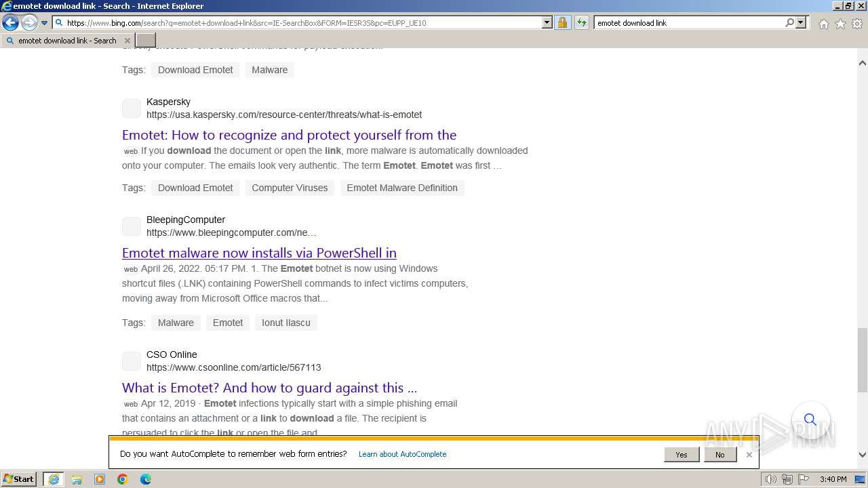Image resolution: width=868 pixels, height=488 pixels.
Task: Open the Action Center flag icon
Action: coord(803,479)
